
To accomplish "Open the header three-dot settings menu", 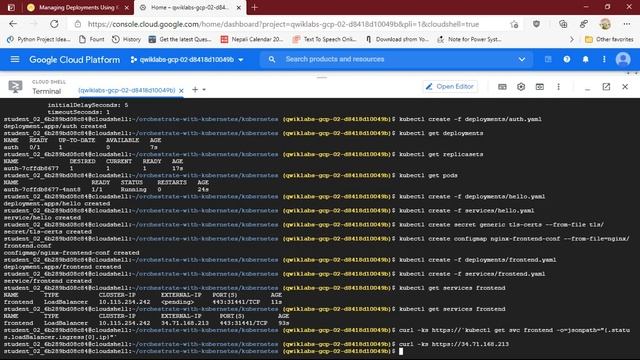I will point(604,59).
